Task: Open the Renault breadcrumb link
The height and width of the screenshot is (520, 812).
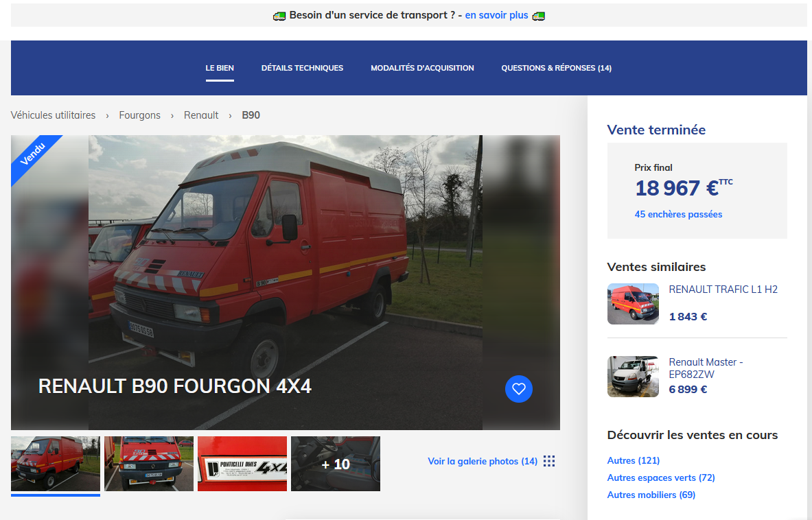Action: point(201,115)
